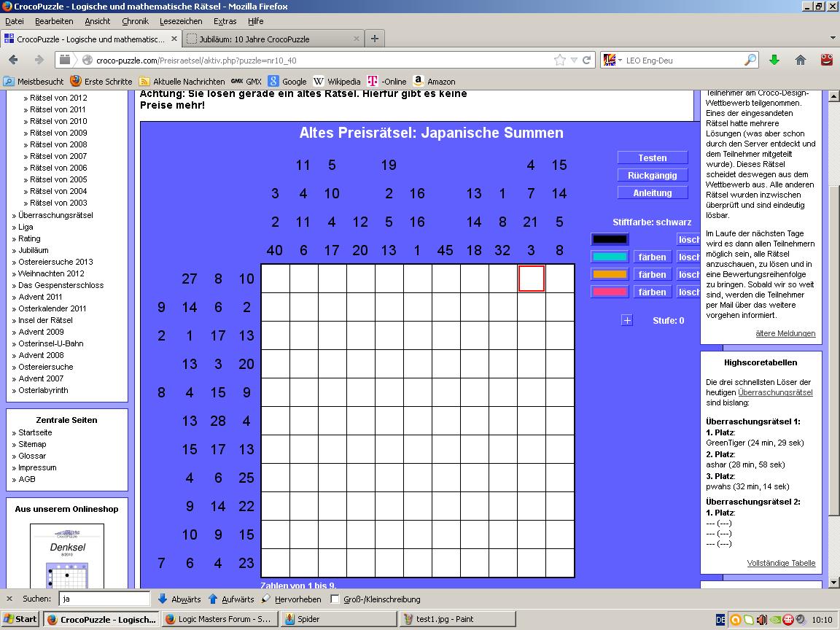Screen dimensions: 840x630
Task: Close the find bar with X
Action: click(9, 599)
